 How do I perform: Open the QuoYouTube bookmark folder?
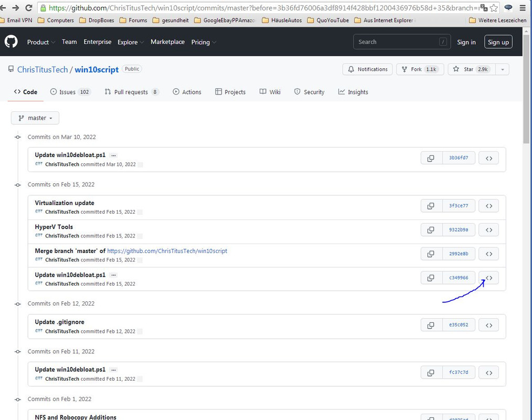tap(328, 20)
